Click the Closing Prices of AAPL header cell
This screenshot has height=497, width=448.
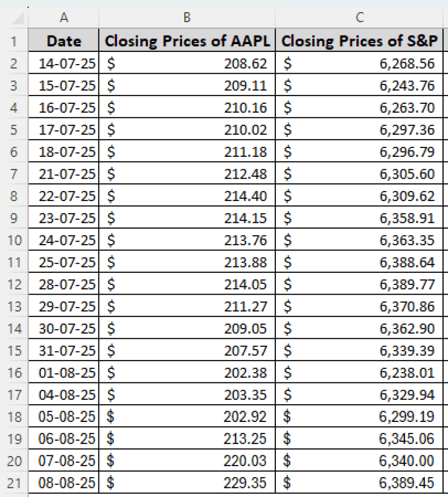tap(187, 41)
